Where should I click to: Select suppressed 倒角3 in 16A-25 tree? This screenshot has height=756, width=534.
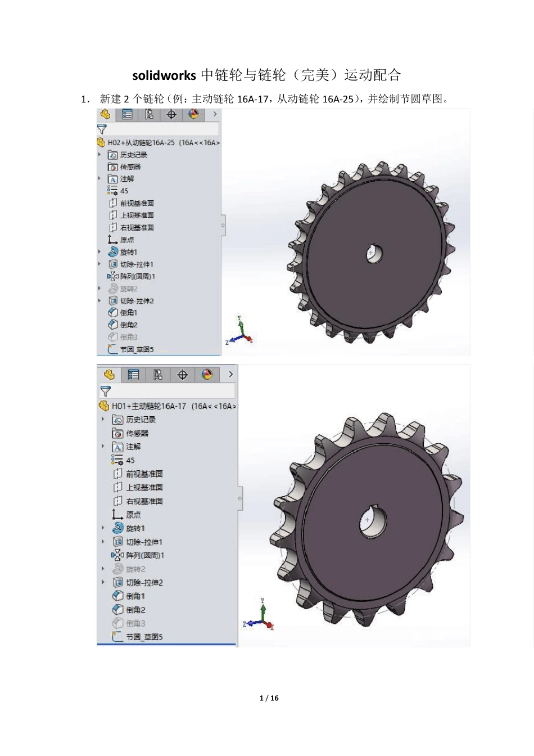pos(123,337)
